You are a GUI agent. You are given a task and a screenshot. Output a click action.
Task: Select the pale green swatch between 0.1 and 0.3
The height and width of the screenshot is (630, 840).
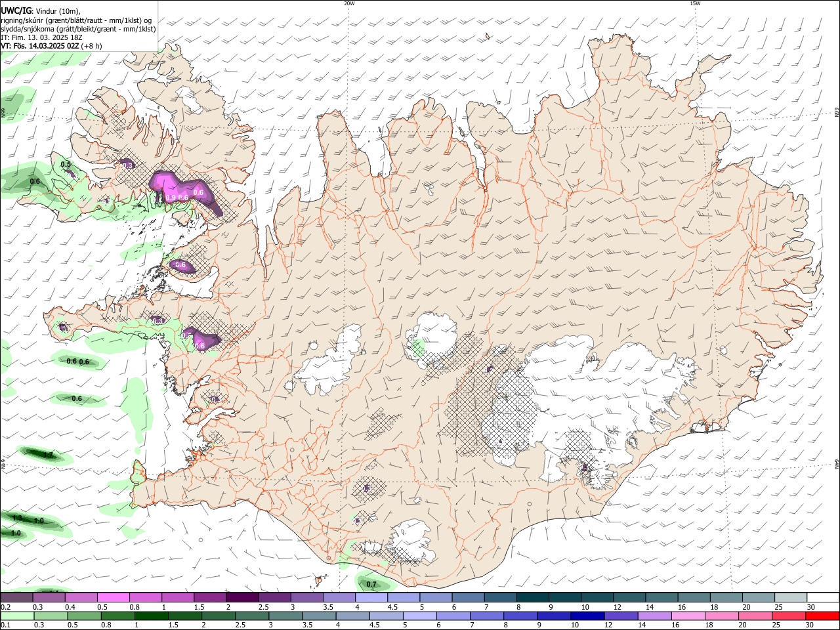pos(16,616)
